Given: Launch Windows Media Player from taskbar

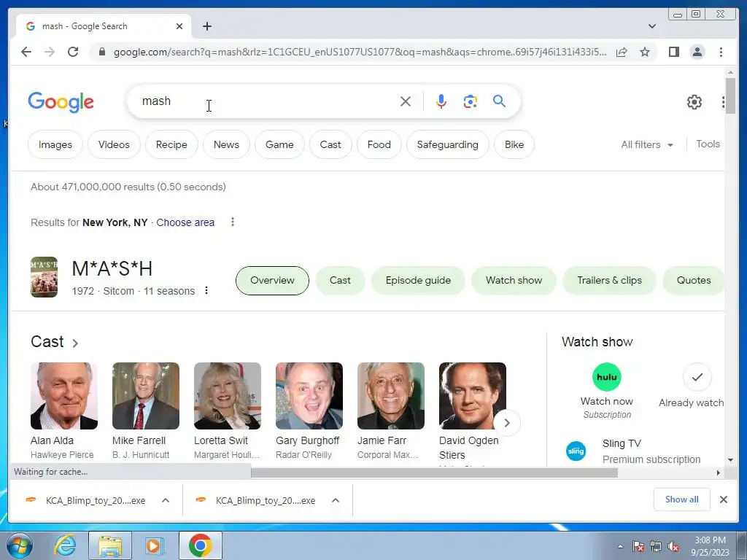Looking at the screenshot, I should 153,545.
